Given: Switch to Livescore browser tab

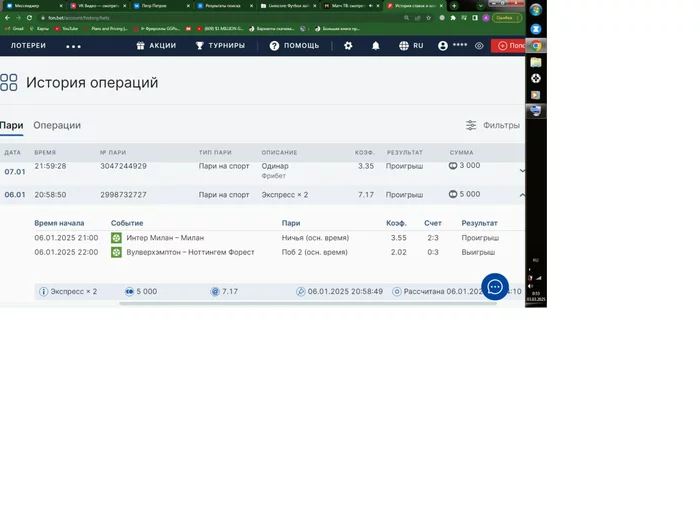Looking at the screenshot, I should click(288, 6).
